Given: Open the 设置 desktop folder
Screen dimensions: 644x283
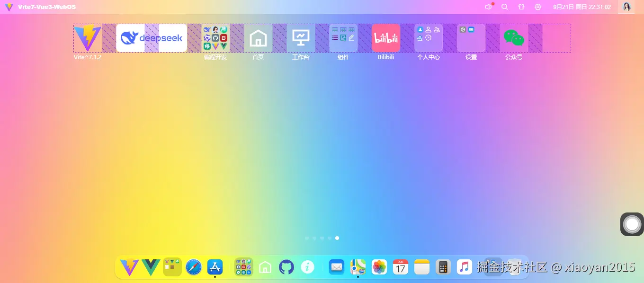Looking at the screenshot, I should coord(471,38).
